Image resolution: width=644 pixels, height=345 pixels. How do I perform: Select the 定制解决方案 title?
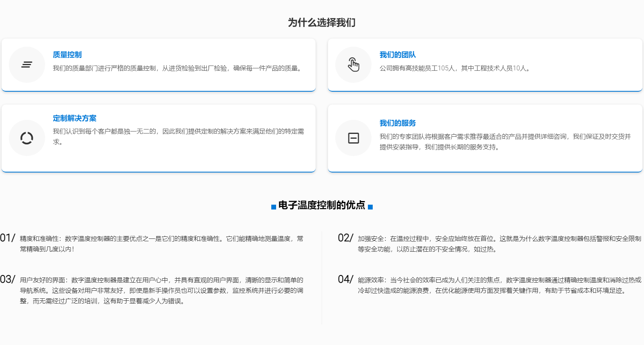click(x=74, y=118)
